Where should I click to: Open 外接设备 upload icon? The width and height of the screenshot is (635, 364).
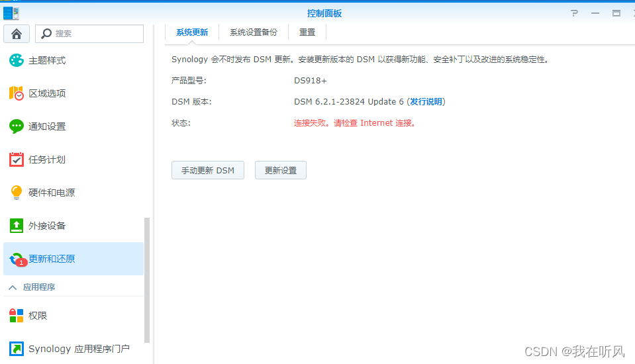coord(16,226)
